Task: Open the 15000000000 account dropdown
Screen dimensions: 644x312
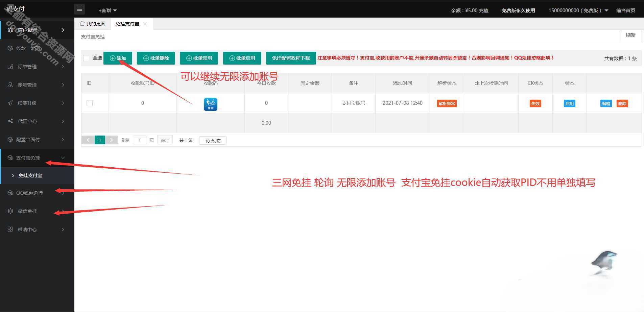Action: 578,10
